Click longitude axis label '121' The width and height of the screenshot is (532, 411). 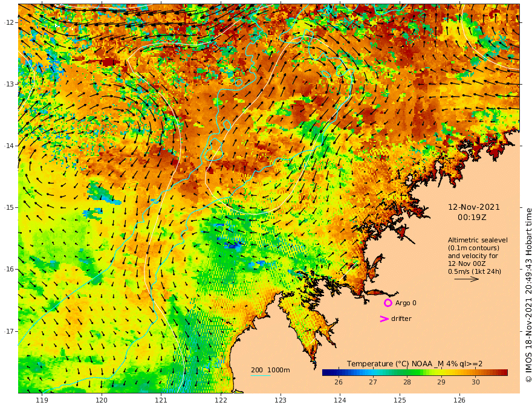click(161, 400)
